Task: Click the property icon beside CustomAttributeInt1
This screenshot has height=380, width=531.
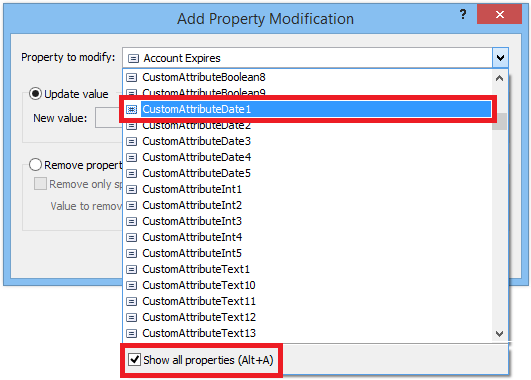Action: (131, 189)
